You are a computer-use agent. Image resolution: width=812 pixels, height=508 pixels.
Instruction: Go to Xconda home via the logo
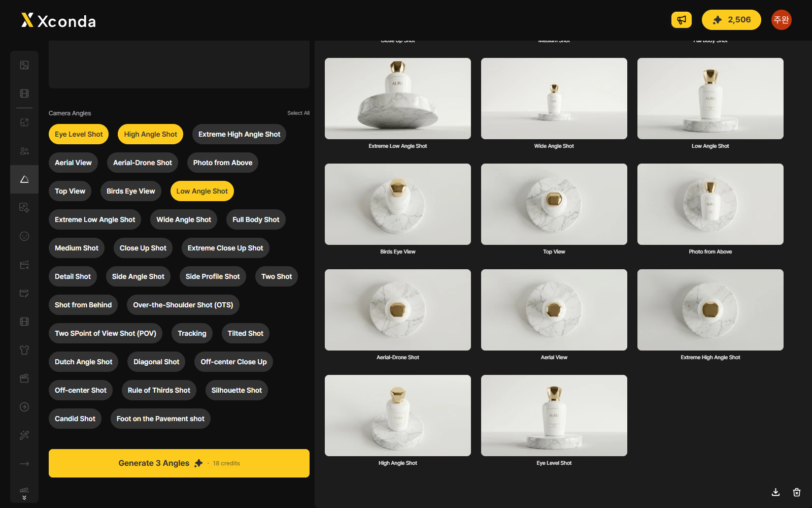click(x=59, y=20)
